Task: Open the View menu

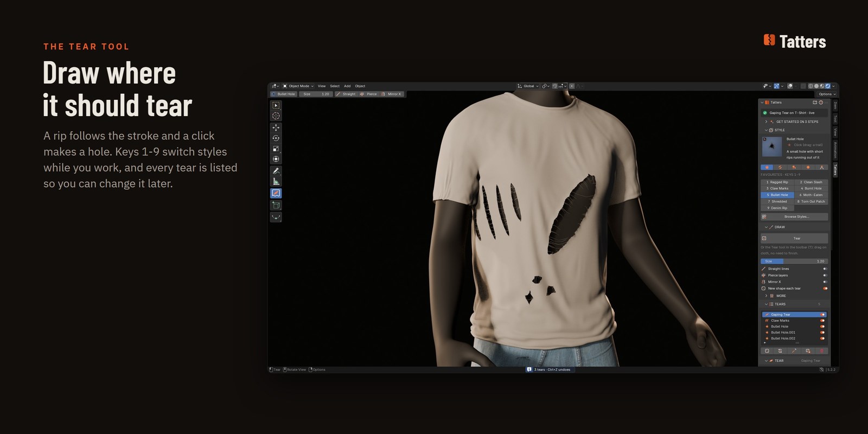Action: click(x=322, y=86)
